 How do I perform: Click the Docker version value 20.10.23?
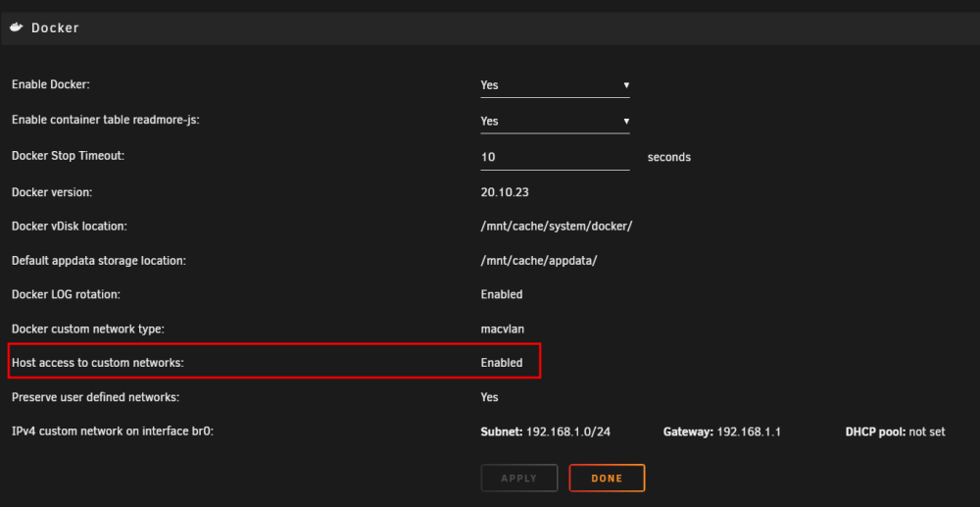[505, 192]
